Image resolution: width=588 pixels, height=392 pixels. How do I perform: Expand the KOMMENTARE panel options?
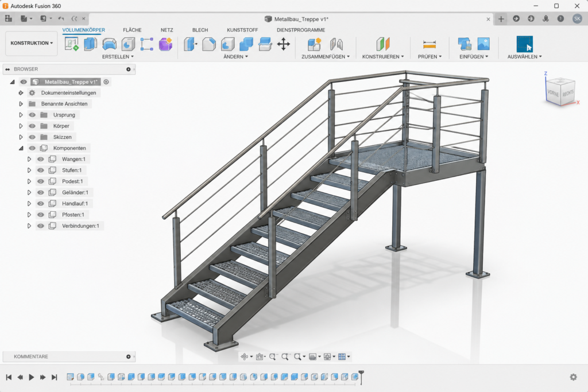point(129,357)
